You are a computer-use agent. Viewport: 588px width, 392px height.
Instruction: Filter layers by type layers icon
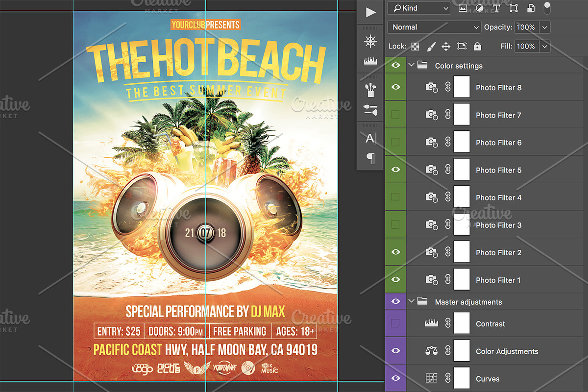496,8
